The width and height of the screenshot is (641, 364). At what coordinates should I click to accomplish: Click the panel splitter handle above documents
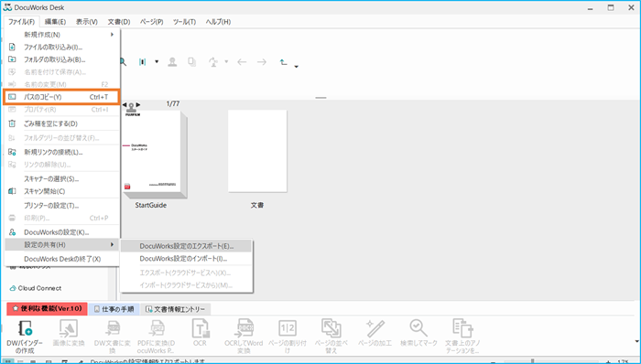tap(320, 98)
